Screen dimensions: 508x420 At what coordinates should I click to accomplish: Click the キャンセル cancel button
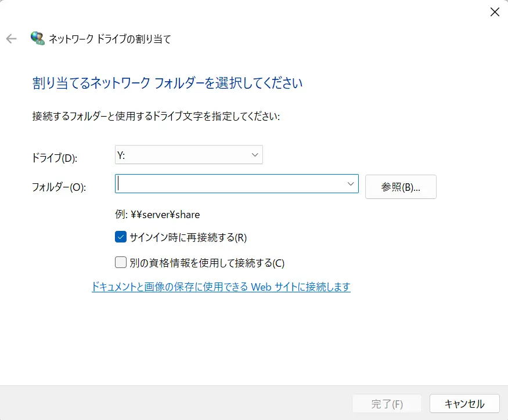pos(464,404)
